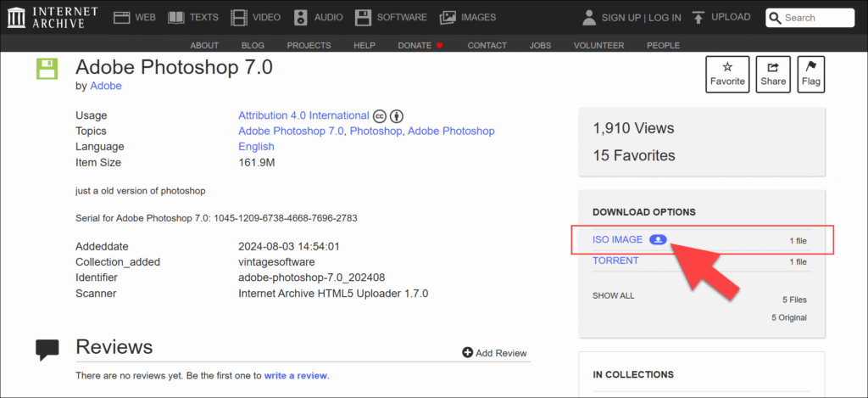Click the Reviews speech bubble icon
868x398 pixels.
47,349
